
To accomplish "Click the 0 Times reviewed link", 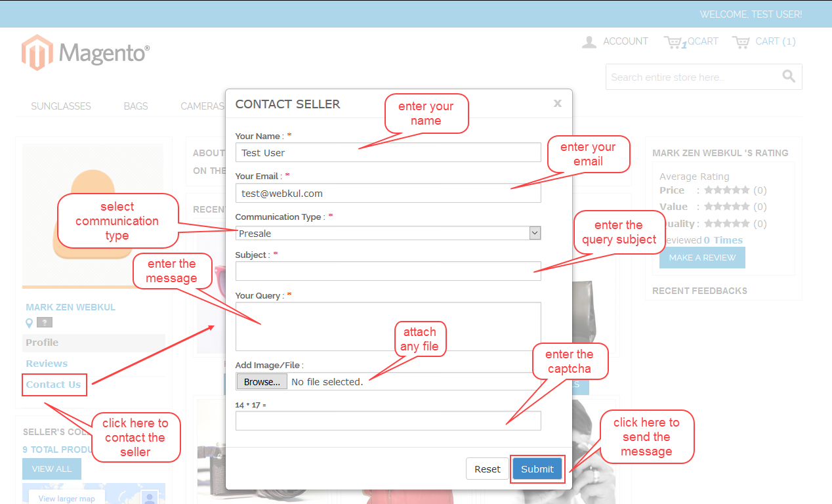I will (723, 240).
